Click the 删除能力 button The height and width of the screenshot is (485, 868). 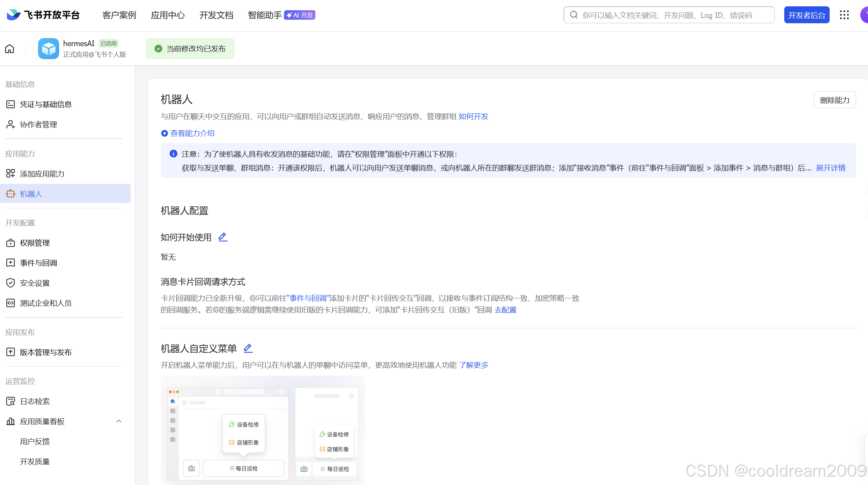834,100
